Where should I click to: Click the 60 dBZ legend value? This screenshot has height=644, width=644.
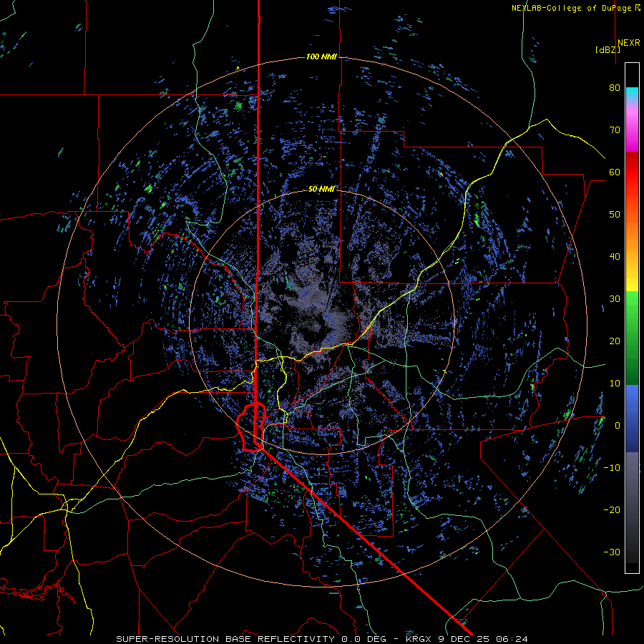(615, 172)
